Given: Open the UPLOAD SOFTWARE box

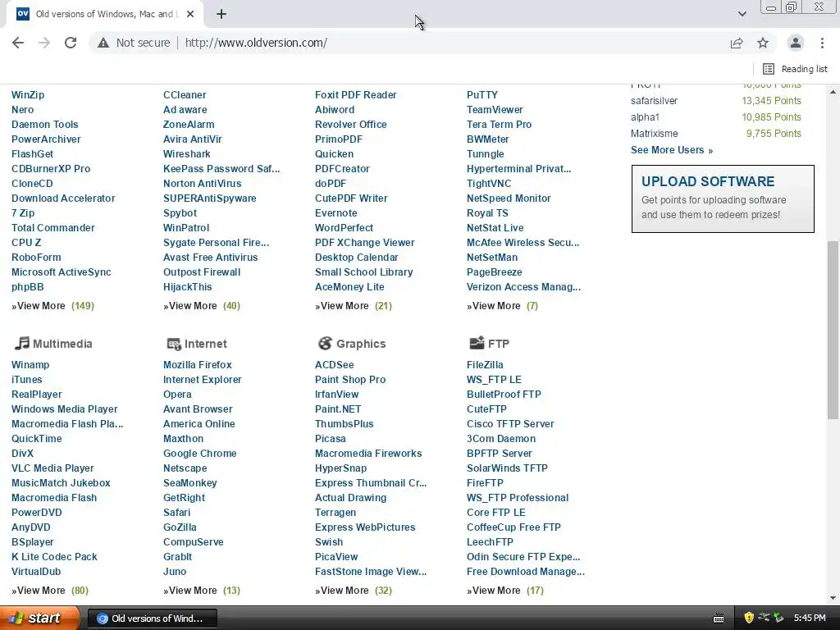Looking at the screenshot, I should (723, 199).
